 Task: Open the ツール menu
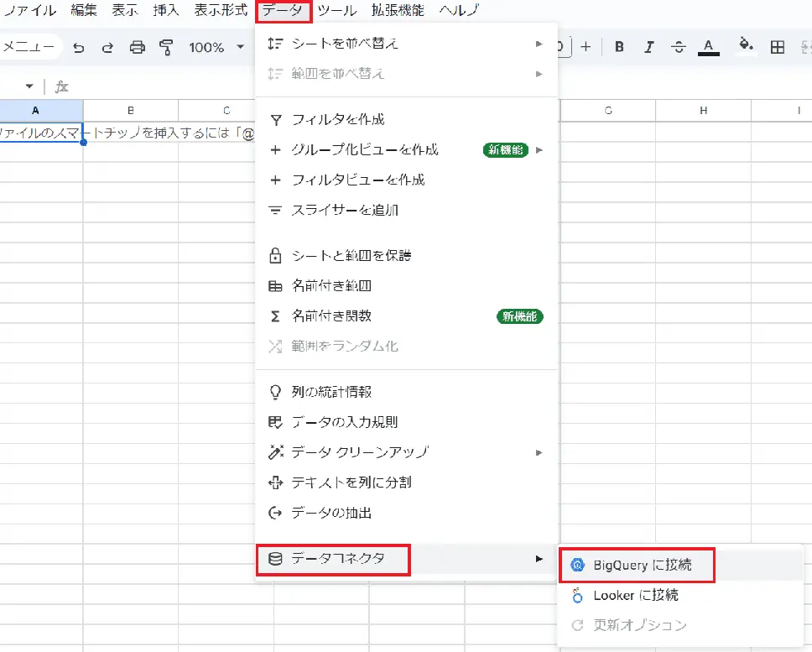[337, 10]
